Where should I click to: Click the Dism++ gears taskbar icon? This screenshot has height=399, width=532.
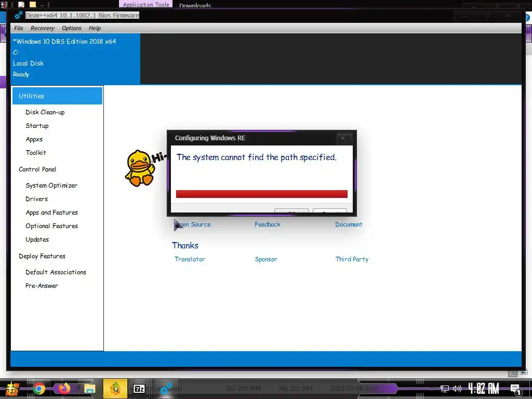pyautogui.click(x=166, y=389)
